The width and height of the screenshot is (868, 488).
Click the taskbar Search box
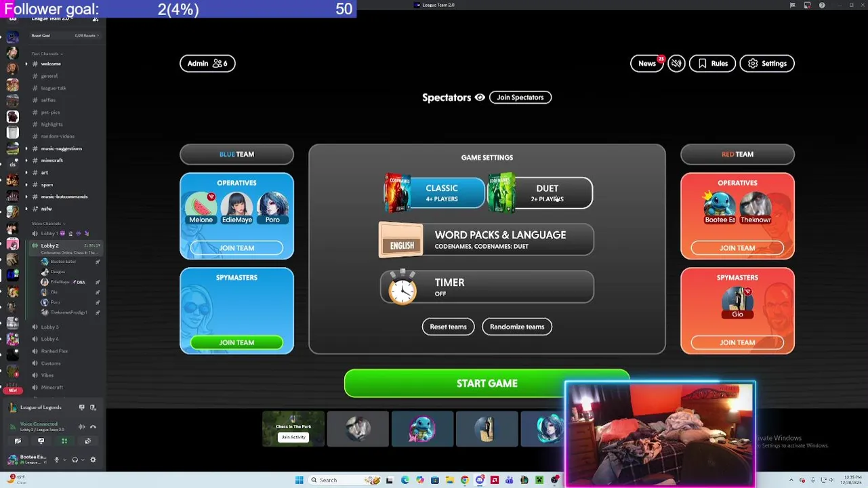346,480
